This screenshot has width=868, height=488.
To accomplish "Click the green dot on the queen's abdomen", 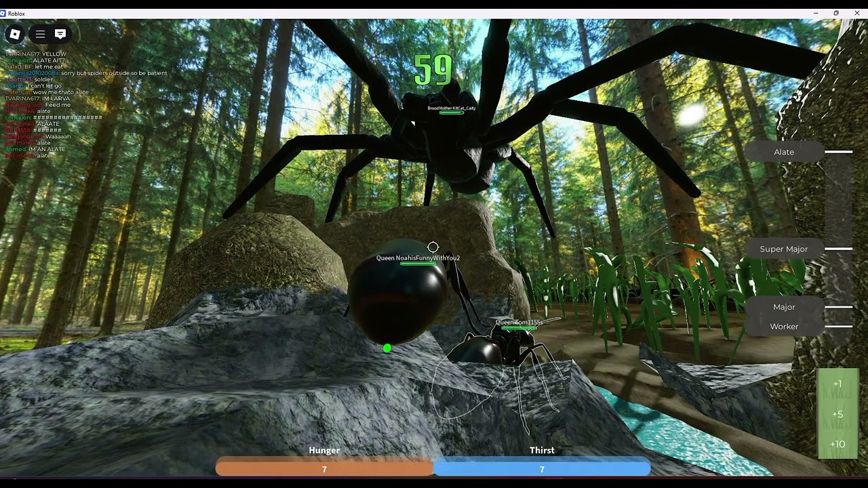I will [x=387, y=348].
